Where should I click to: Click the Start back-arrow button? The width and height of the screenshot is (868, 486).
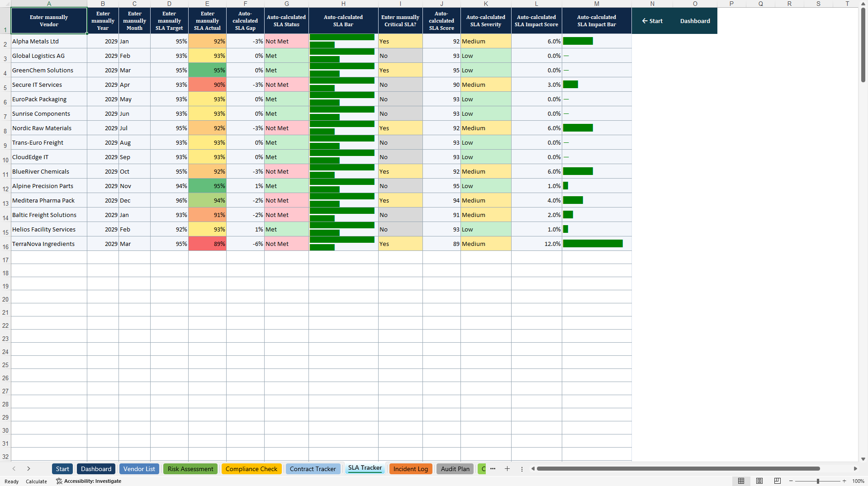(x=652, y=21)
